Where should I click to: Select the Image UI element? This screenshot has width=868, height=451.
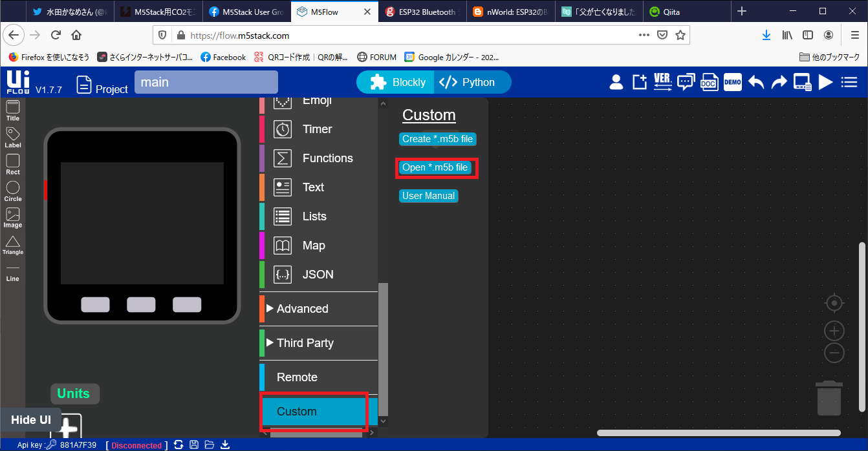[x=13, y=218]
